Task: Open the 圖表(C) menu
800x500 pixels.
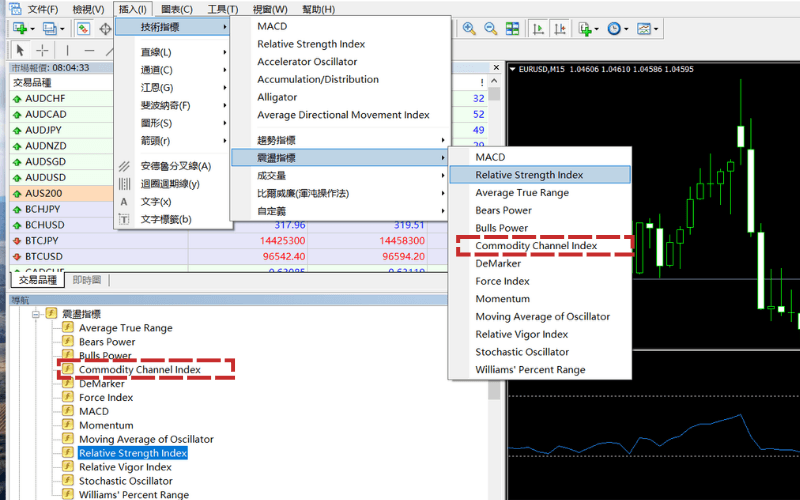Action: pyautogui.click(x=177, y=9)
